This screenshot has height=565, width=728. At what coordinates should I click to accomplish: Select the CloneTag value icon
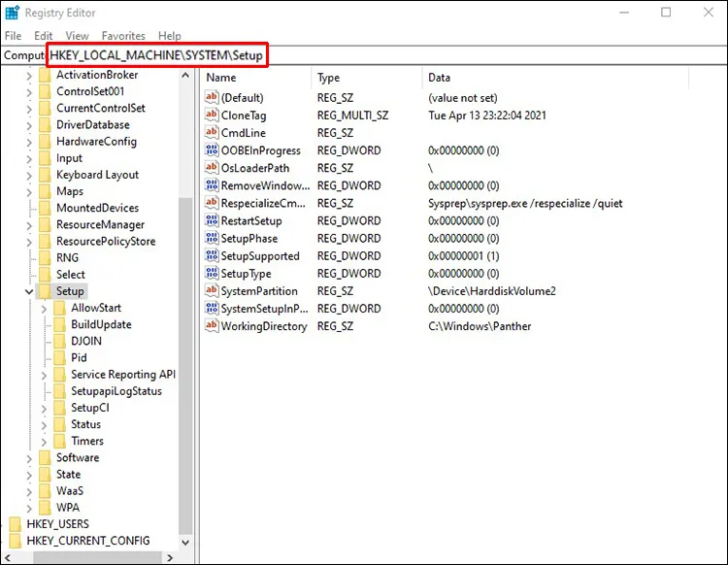(x=212, y=115)
